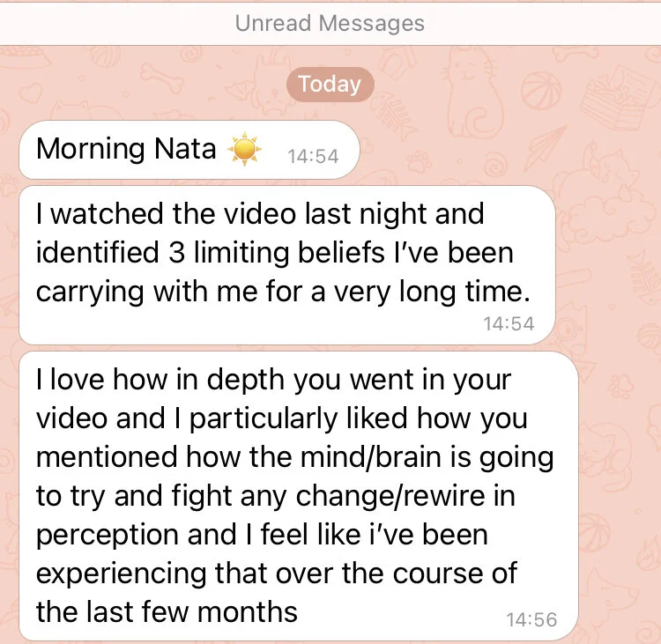Click the paw print doodle near first message

(420, 163)
